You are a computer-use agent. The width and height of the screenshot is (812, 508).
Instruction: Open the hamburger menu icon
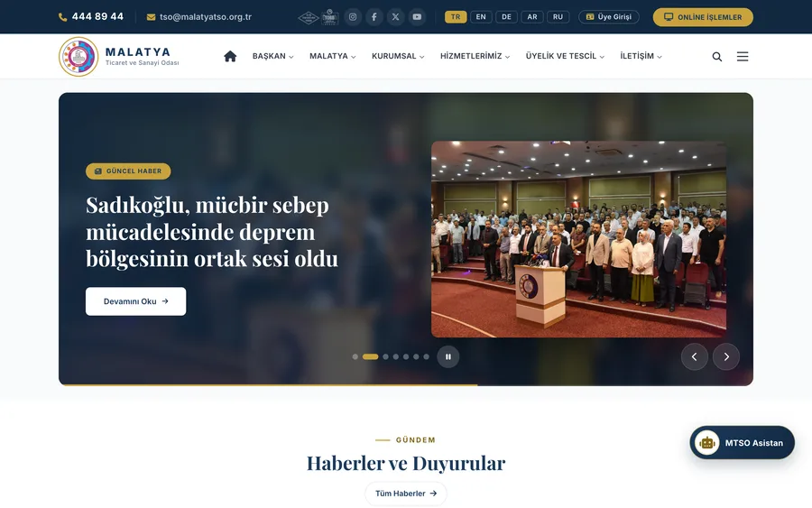[x=743, y=57]
